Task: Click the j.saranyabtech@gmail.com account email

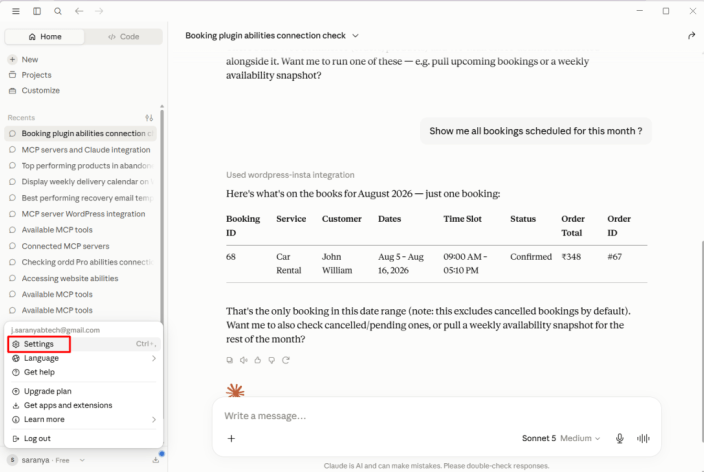Action: 55,330
